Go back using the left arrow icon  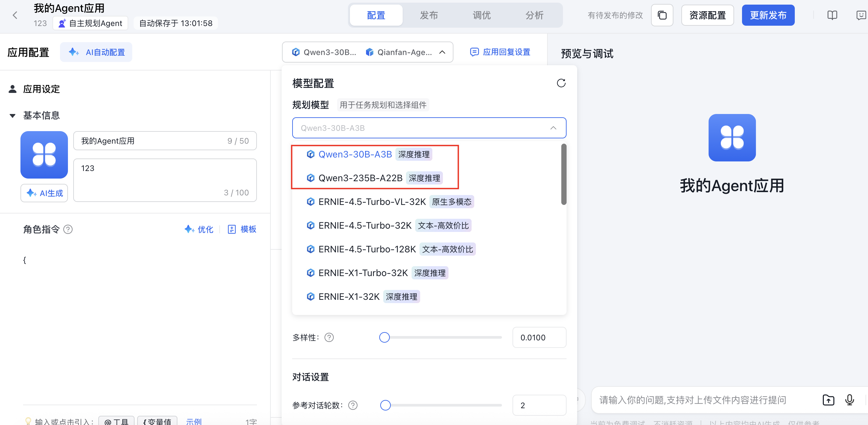click(15, 15)
